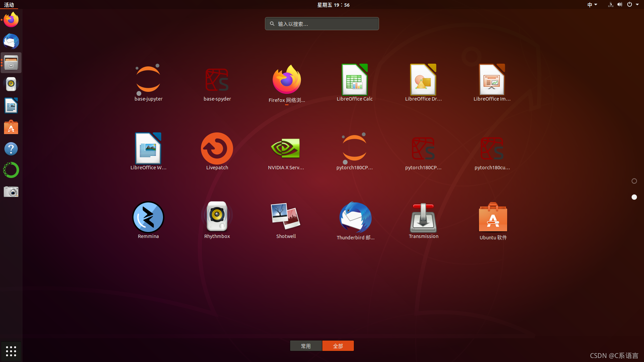
Task: Open Ubuntu Software from the dock
Action: [11, 127]
